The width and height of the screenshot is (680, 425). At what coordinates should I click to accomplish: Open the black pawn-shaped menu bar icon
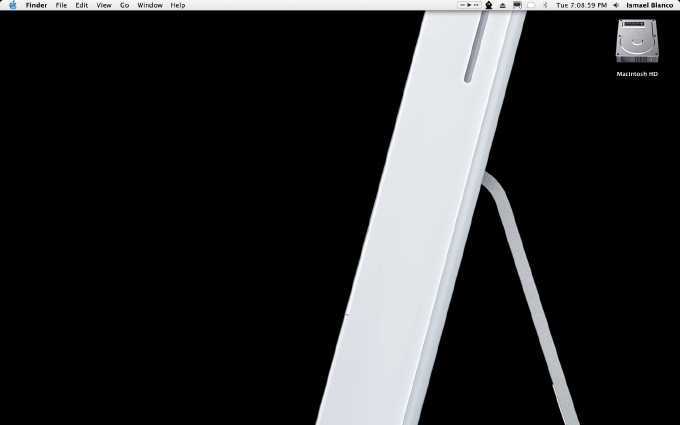tap(489, 5)
